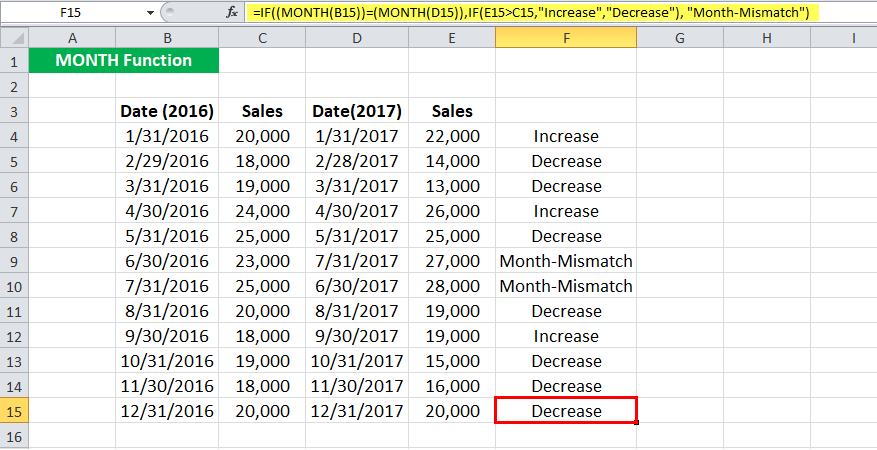The height and width of the screenshot is (450, 877).
Task: Click the 15,000 sales value
Action: 452,361
